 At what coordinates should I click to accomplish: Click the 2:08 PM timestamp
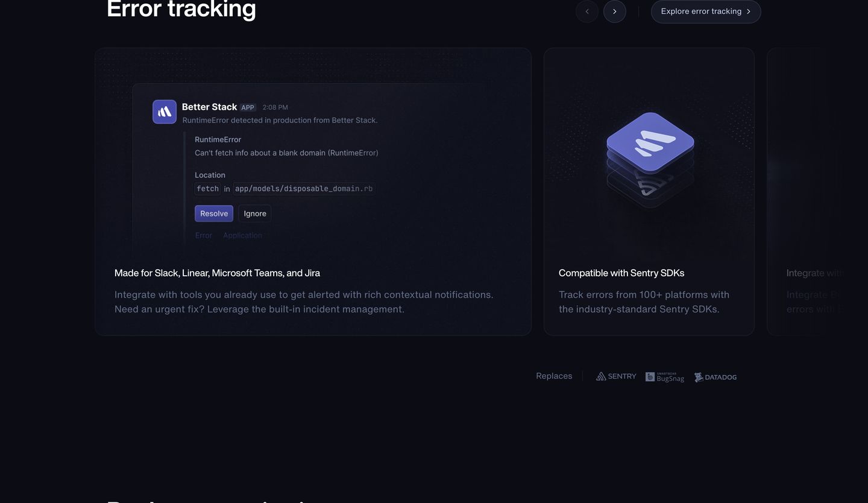(275, 107)
